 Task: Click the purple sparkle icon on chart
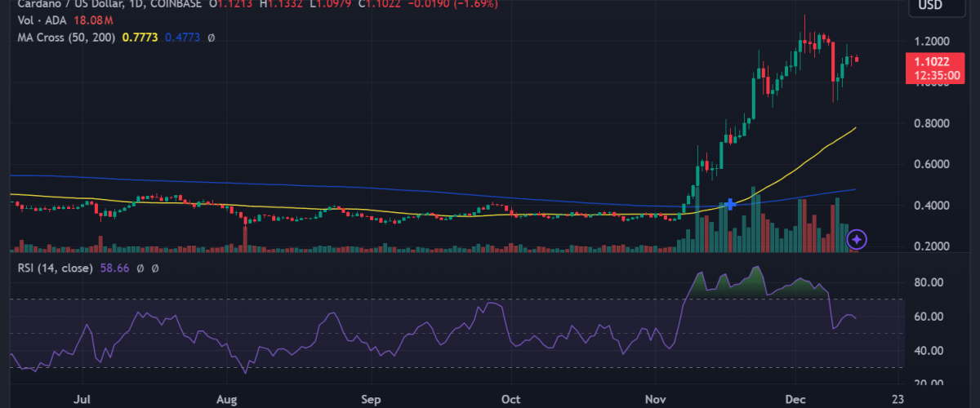tap(857, 239)
